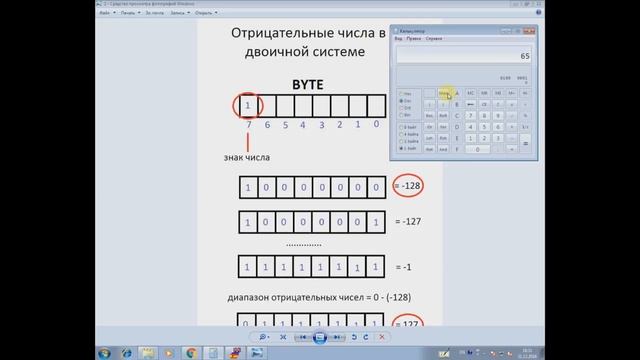Viewport: 640px width, 360px height.
Task: Choose the 2 байта word size option
Action: point(409,141)
